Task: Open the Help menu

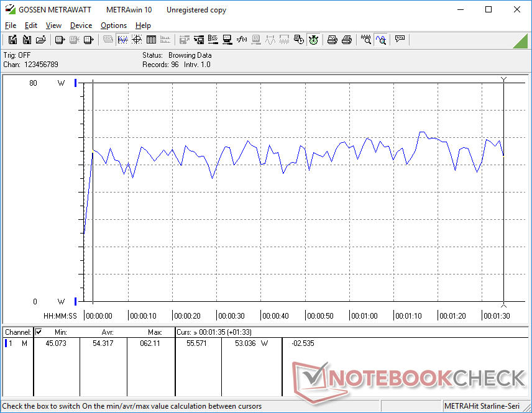Action: click(x=143, y=25)
